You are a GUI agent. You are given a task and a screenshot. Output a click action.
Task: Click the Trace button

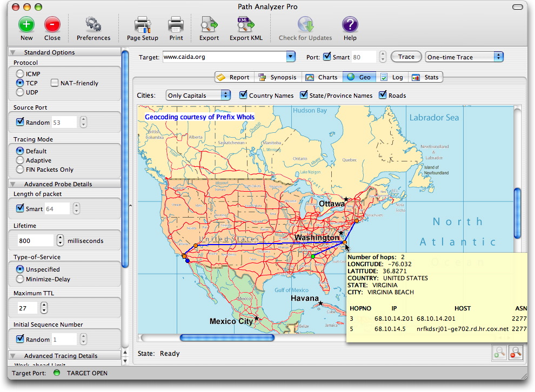tap(406, 56)
